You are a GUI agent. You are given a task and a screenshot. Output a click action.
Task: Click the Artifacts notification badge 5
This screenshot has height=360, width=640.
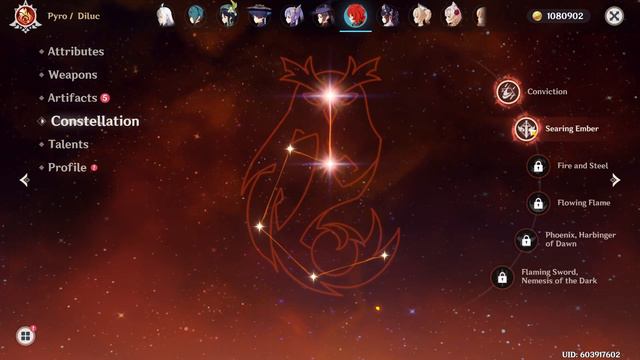click(x=105, y=98)
